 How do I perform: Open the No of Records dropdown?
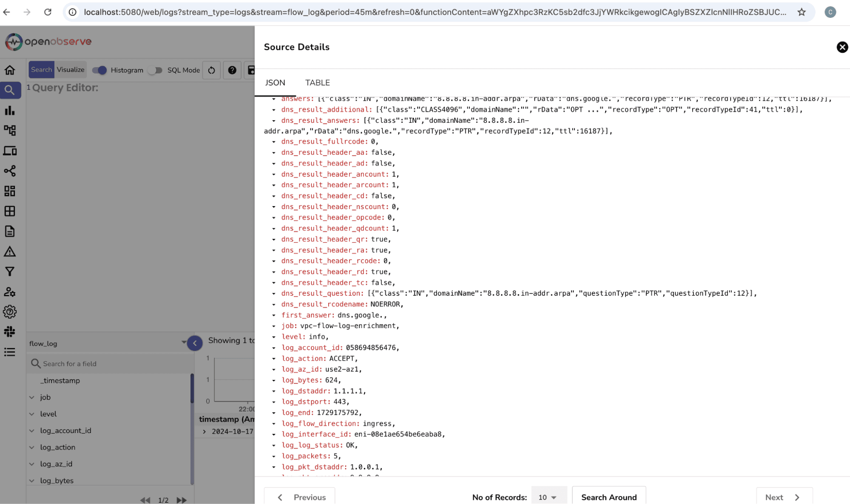[549, 497]
